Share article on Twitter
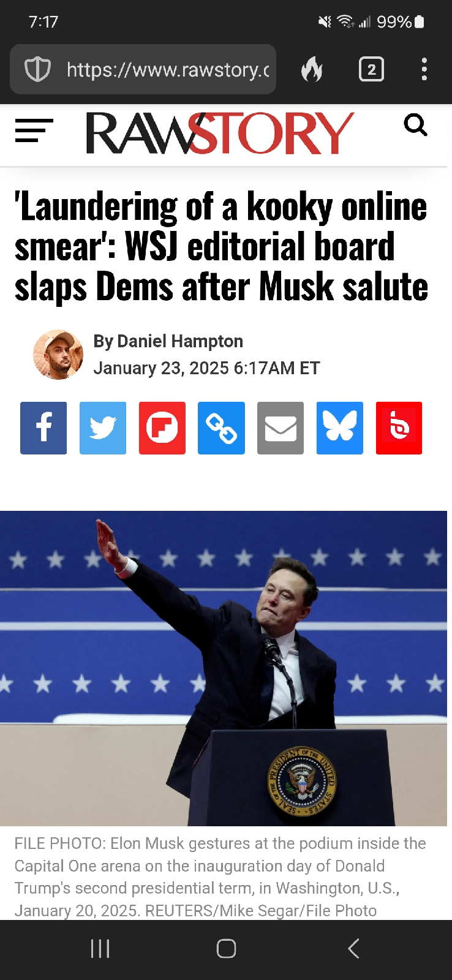 (103, 428)
